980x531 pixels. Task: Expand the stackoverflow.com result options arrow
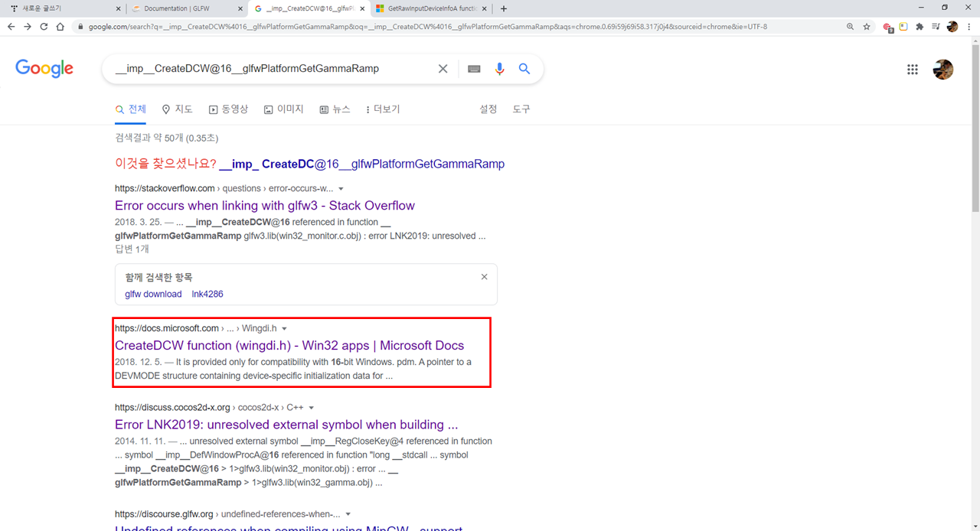[341, 189]
